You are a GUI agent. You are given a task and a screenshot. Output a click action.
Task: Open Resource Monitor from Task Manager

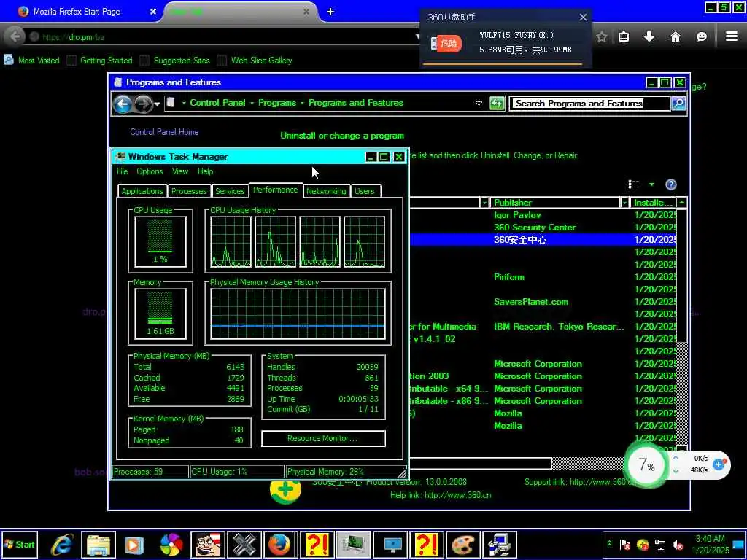(x=323, y=438)
